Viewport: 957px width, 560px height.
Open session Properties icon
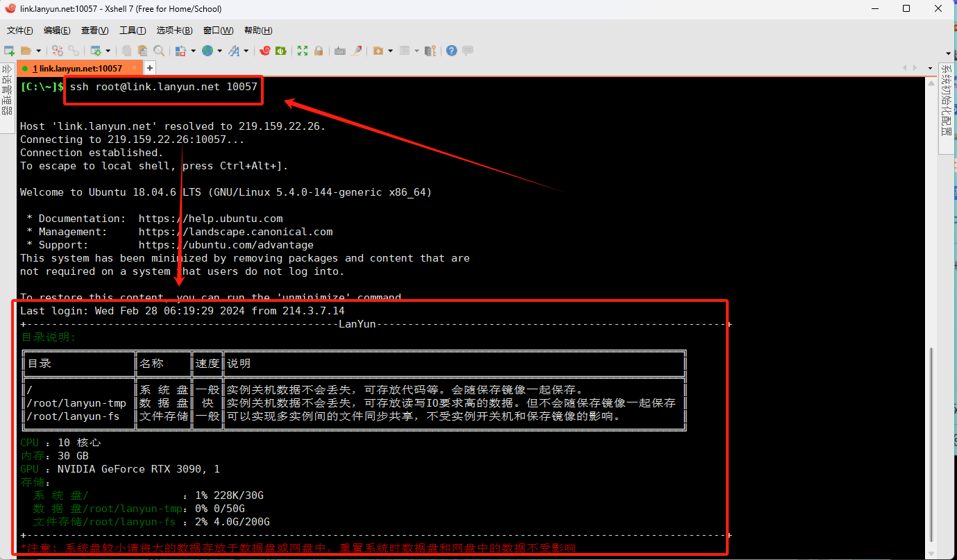pos(96,51)
